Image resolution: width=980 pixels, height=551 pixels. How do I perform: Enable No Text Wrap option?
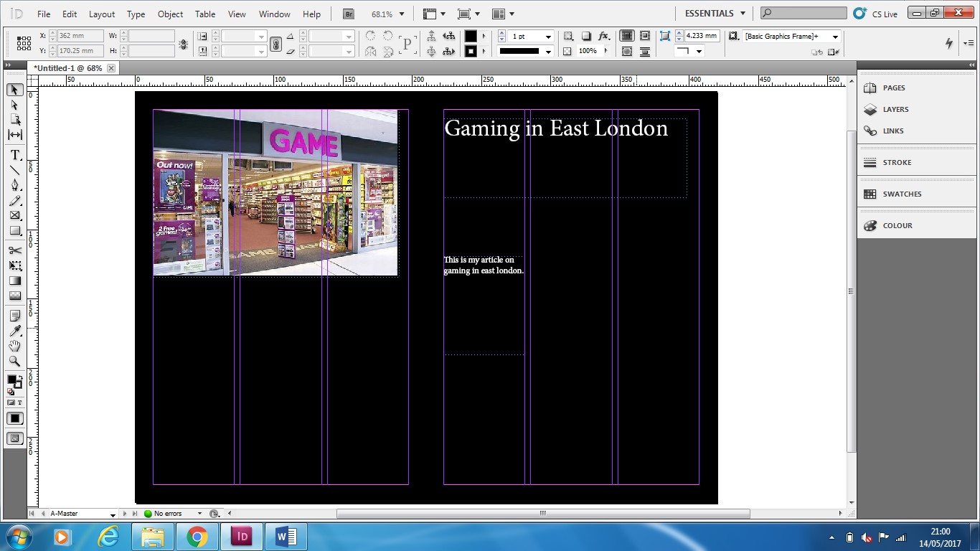(627, 36)
